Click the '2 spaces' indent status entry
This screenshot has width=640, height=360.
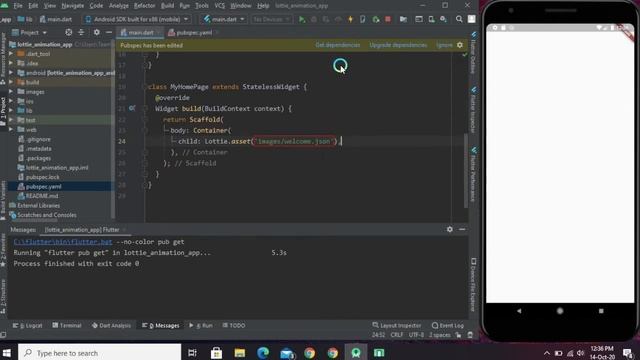440,335
